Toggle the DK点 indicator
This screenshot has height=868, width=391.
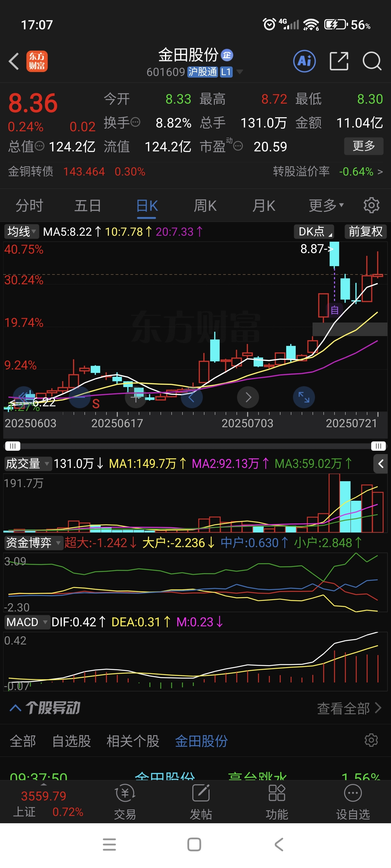tap(314, 231)
